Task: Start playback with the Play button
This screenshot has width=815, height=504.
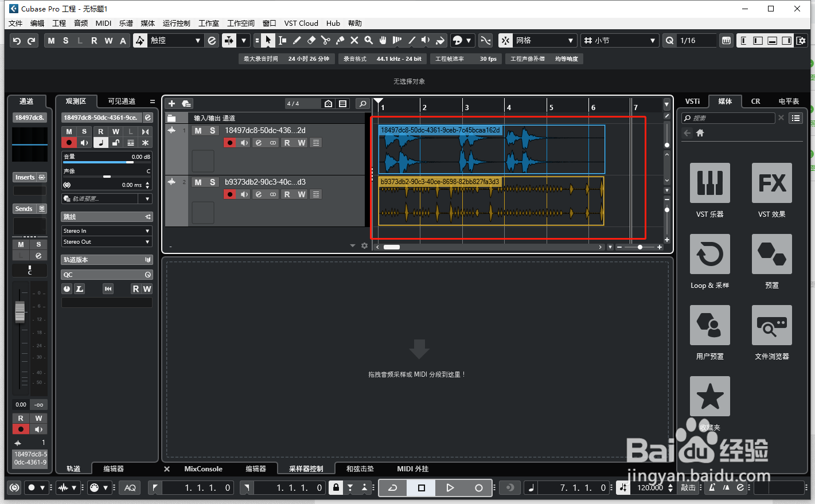Action: (450, 488)
